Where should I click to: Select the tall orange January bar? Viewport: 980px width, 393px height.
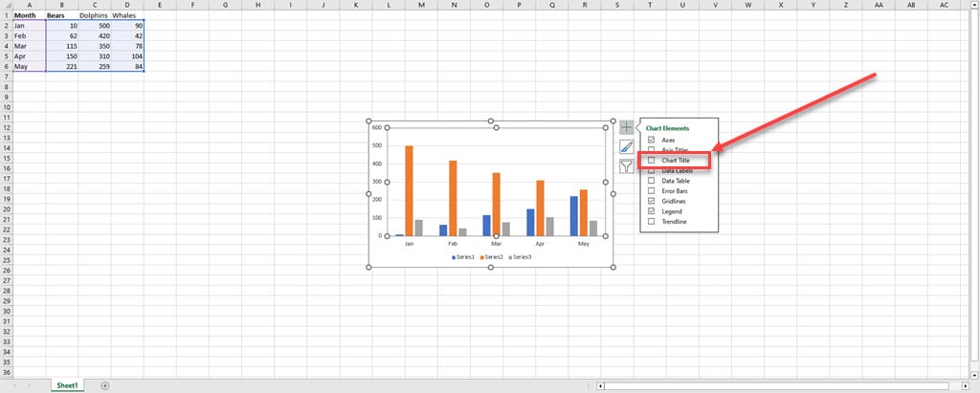[x=410, y=190]
